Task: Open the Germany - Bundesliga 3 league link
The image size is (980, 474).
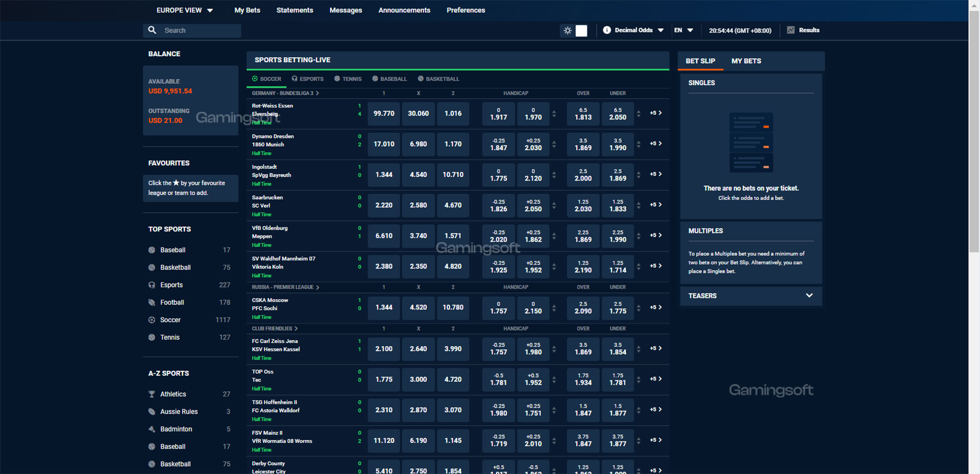Action: tap(285, 93)
